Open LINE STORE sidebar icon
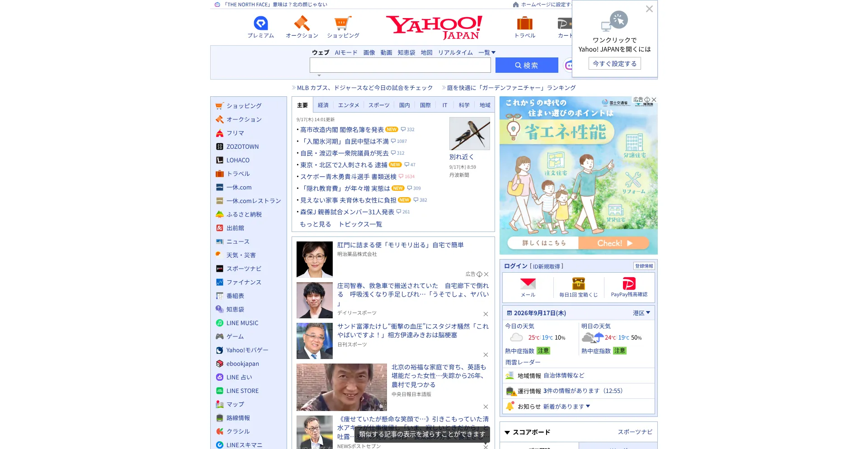This screenshot has width=868, height=449. coord(220,391)
